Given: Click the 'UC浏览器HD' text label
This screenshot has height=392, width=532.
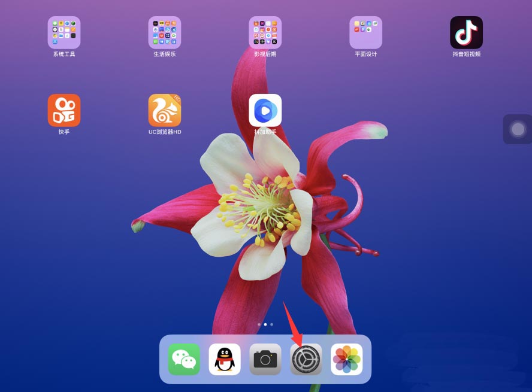Looking at the screenshot, I should (x=165, y=132).
